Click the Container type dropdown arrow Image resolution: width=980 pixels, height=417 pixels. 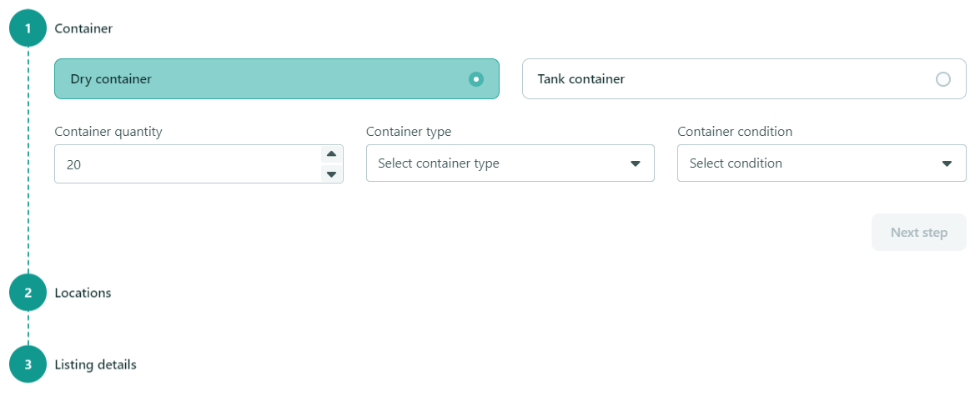pyautogui.click(x=635, y=163)
